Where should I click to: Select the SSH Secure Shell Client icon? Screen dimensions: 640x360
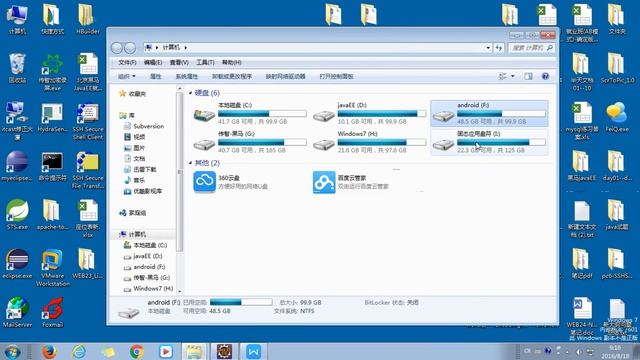click(87, 121)
